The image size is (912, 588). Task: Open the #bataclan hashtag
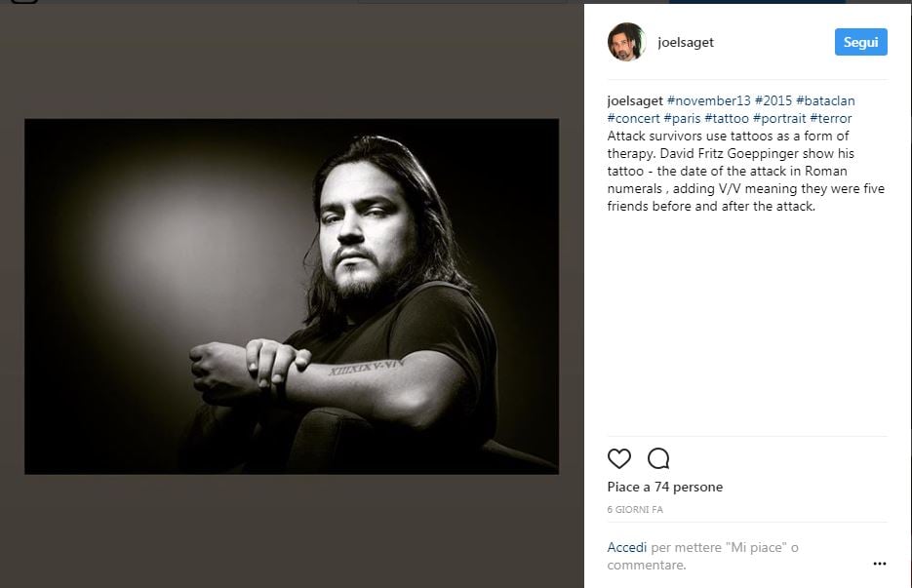point(825,100)
